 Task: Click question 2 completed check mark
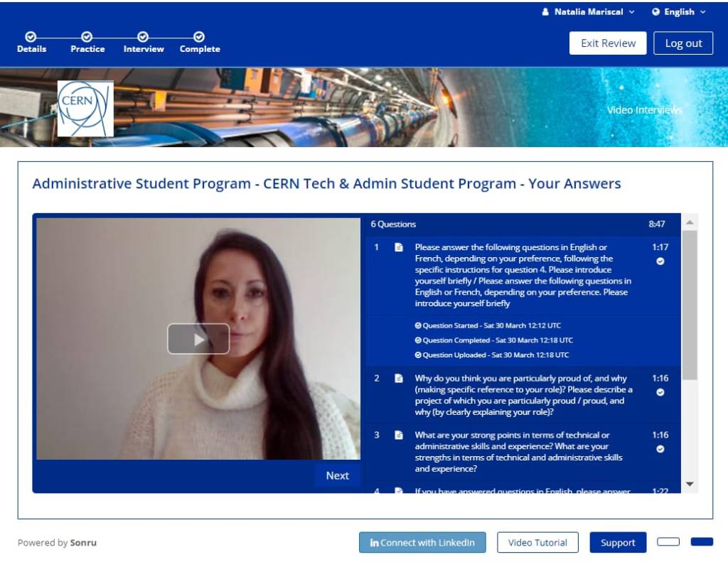point(660,392)
